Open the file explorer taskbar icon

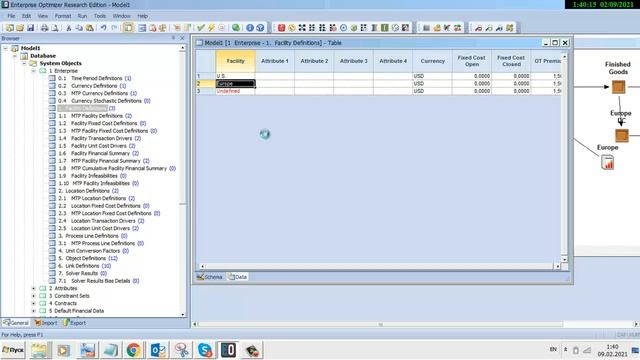(x=39, y=350)
